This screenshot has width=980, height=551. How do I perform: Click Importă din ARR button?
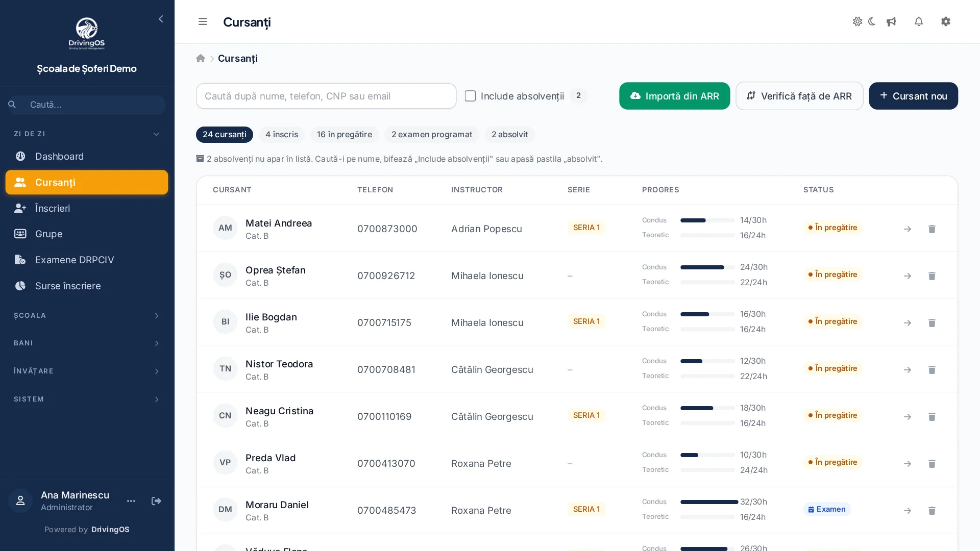coord(675,96)
